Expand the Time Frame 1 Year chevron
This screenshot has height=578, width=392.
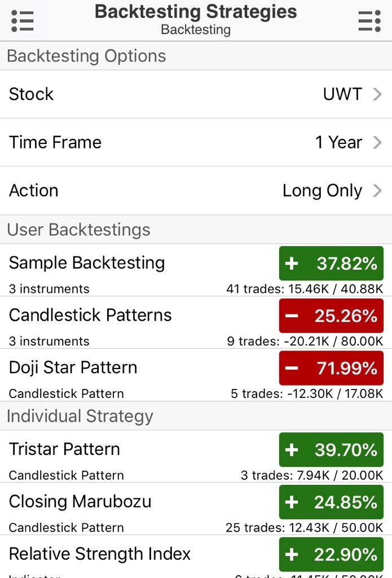click(x=377, y=142)
